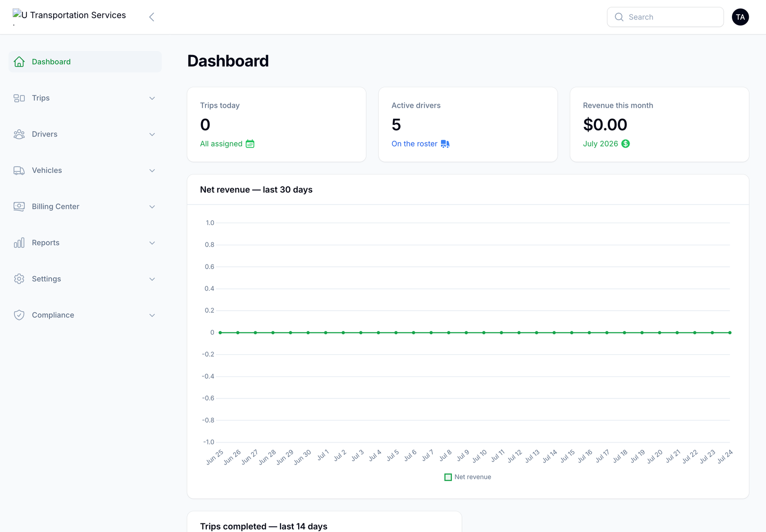Click the Compliance shield icon

pyautogui.click(x=19, y=315)
